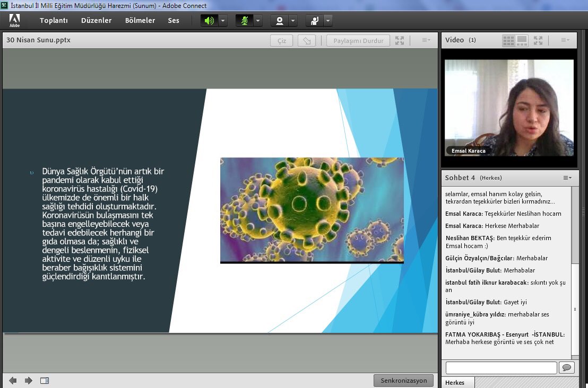The image size is (588, 388).
Task: Click the chat message input field
Action: click(501, 368)
